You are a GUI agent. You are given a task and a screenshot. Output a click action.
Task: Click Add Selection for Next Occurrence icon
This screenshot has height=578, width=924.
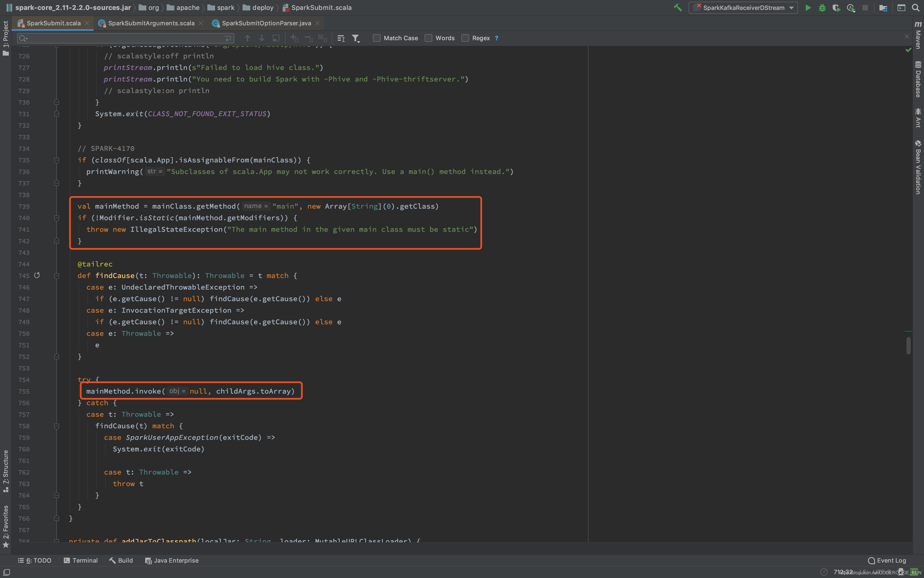click(294, 38)
